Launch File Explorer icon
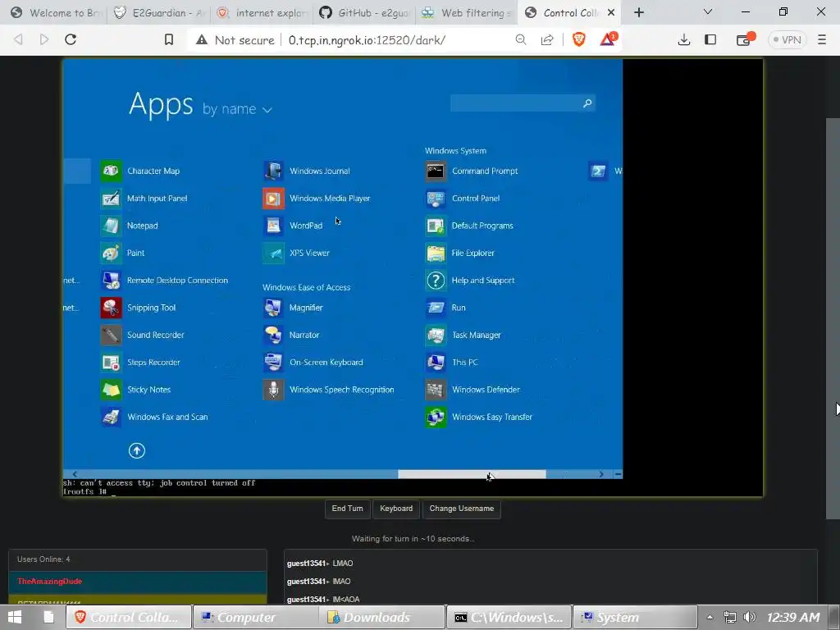 click(x=436, y=253)
